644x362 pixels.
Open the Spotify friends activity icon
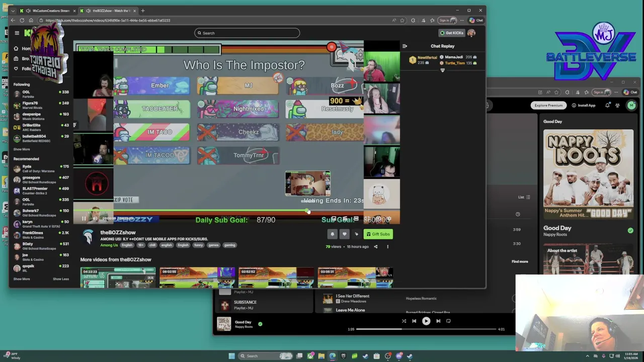click(617, 106)
